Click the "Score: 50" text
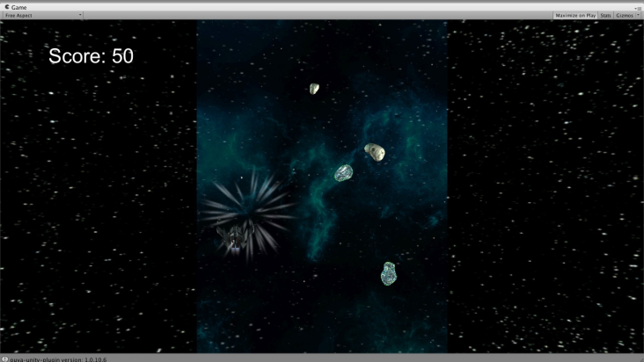Screen dimensions: 644x362 tap(91, 56)
